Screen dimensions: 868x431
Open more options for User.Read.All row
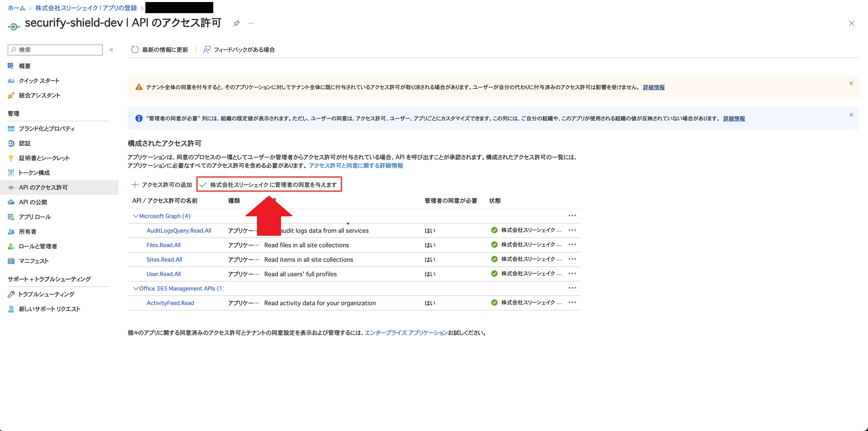[x=572, y=273]
